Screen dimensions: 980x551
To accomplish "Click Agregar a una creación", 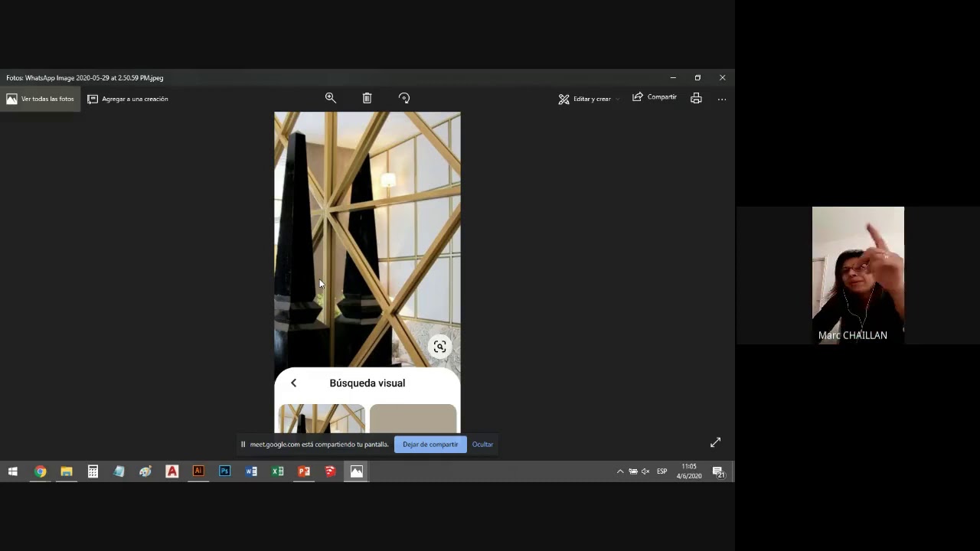I will click(128, 99).
